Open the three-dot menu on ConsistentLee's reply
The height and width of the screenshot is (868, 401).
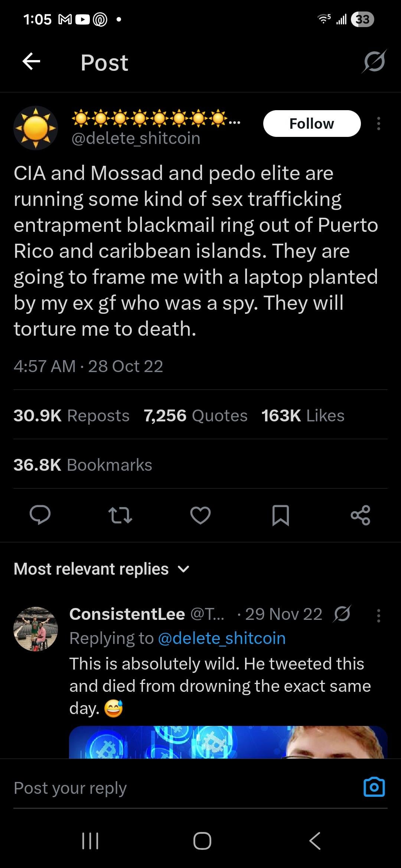(378, 615)
